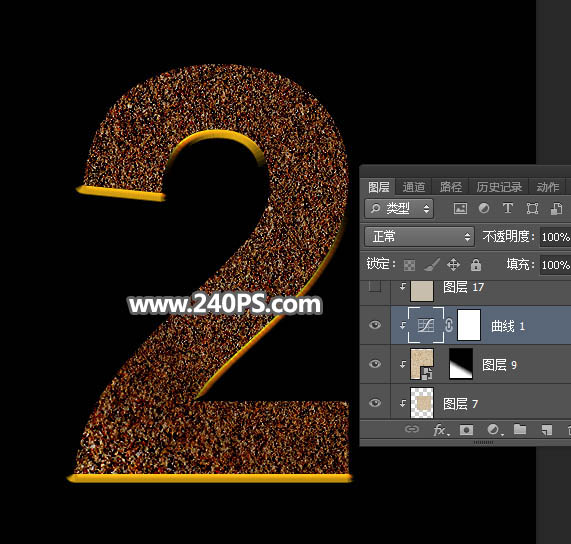This screenshot has height=544, width=571.
Task: Switch to the 路径 tab
Action: coord(450,187)
